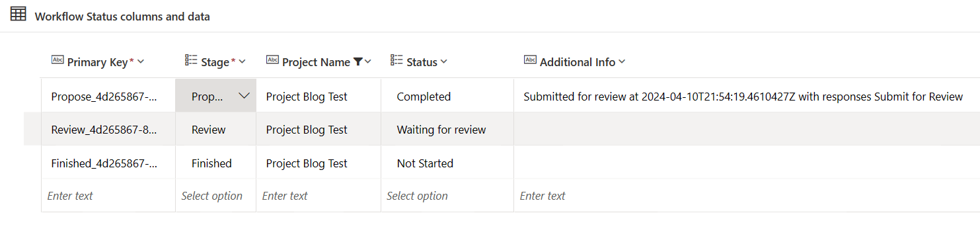980x250 pixels.
Task: Expand the Additional Info column chevron
Action: 621,62
